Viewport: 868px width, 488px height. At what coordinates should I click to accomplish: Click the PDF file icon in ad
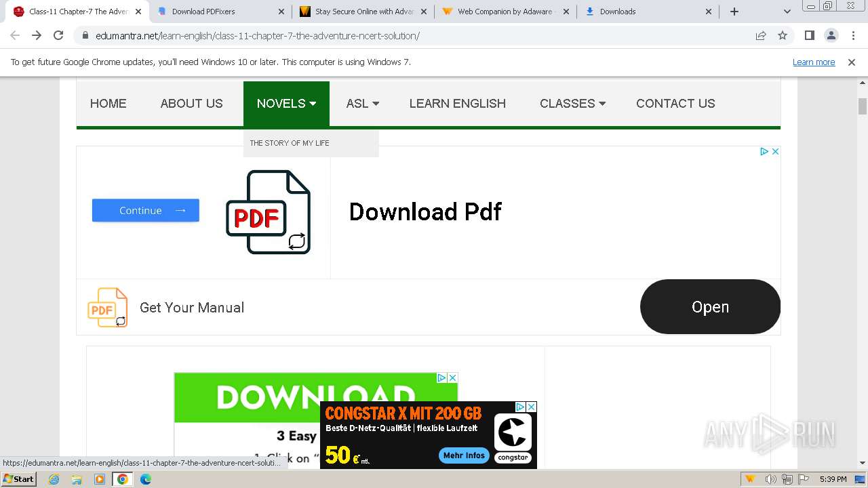tap(269, 212)
